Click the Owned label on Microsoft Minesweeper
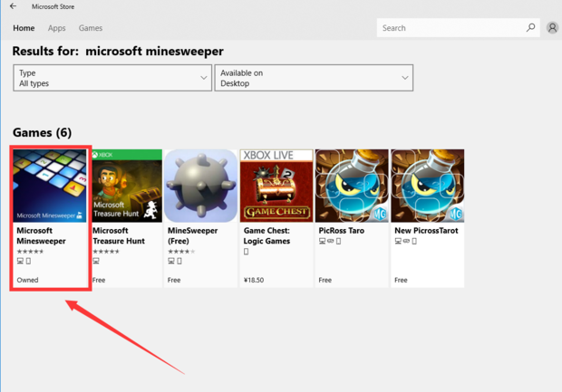The width and height of the screenshot is (562, 392). (x=27, y=280)
